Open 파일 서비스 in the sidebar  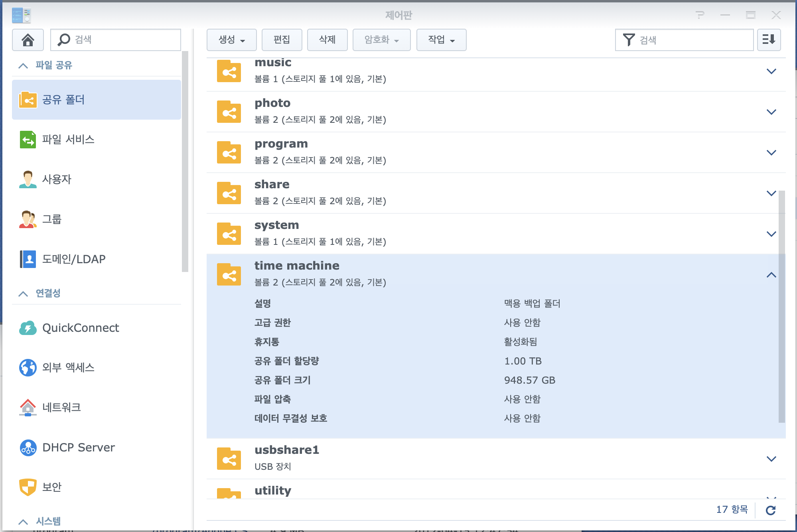pyautogui.click(x=68, y=140)
